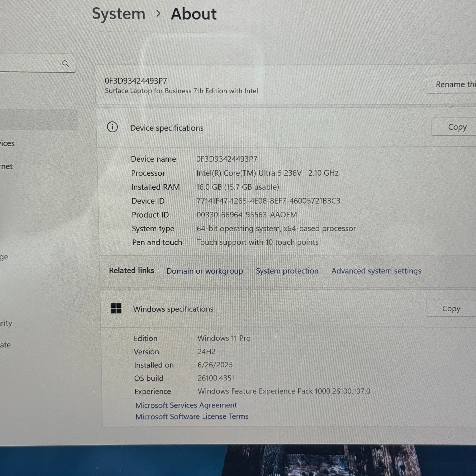Select Touch support with 10 touch points
Image resolution: width=476 pixels, height=476 pixels.
tap(258, 242)
